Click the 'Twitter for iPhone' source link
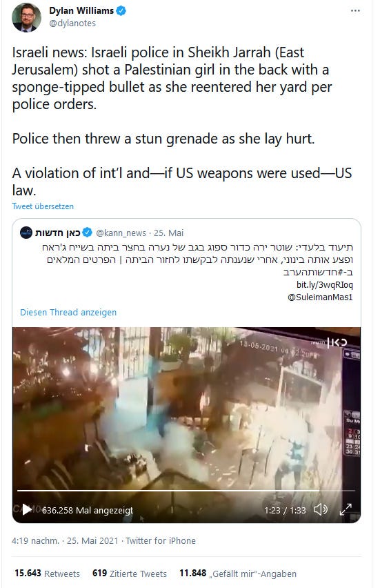This screenshot has height=588, width=380. [161, 540]
